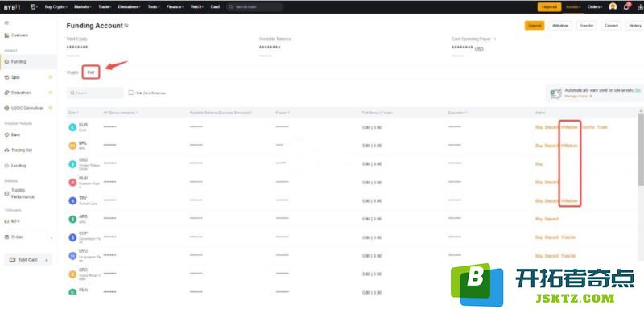Viewport: 644px width, 309px height.
Task: Open the History button
Action: 634,26
